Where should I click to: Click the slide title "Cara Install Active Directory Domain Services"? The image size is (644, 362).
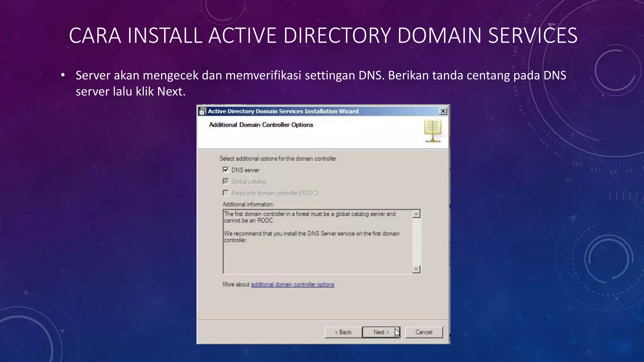[x=323, y=35]
